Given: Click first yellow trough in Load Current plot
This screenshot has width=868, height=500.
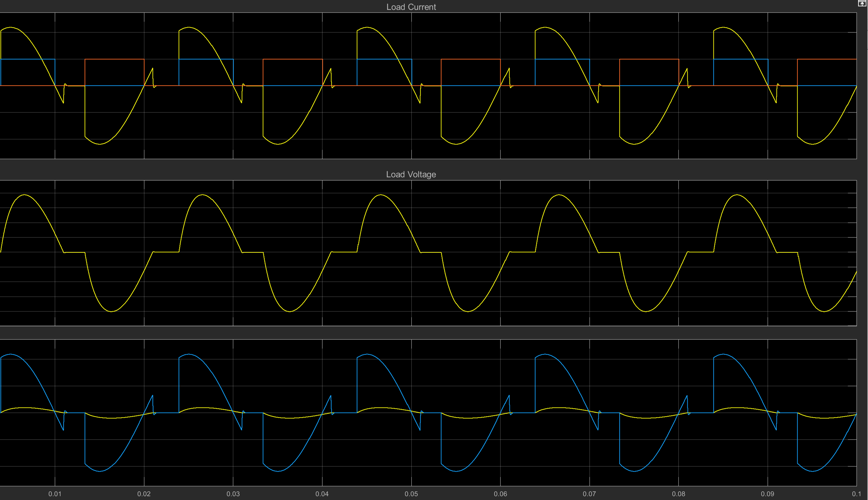Looking at the screenshot, I should point(100,144).
